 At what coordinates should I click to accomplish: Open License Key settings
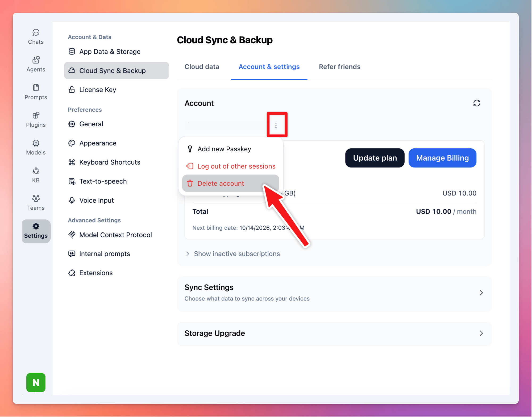117,90
